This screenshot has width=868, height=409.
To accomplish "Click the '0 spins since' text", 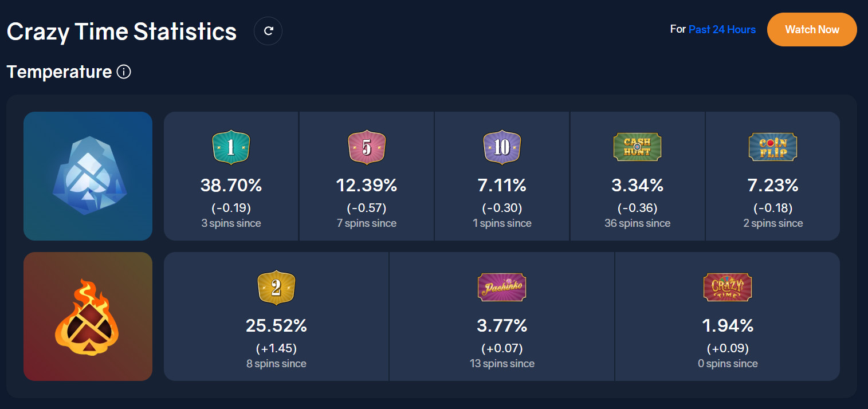I will click(728, 364).
